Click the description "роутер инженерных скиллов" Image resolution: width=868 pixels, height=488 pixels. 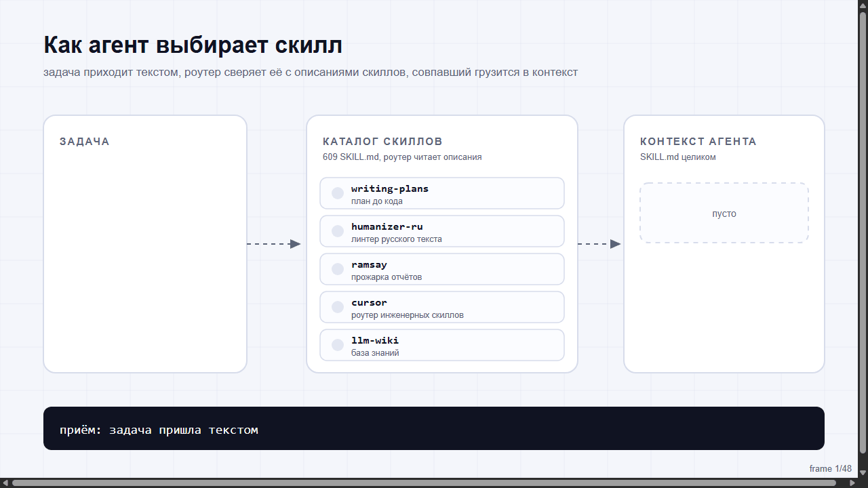point(408,315)
